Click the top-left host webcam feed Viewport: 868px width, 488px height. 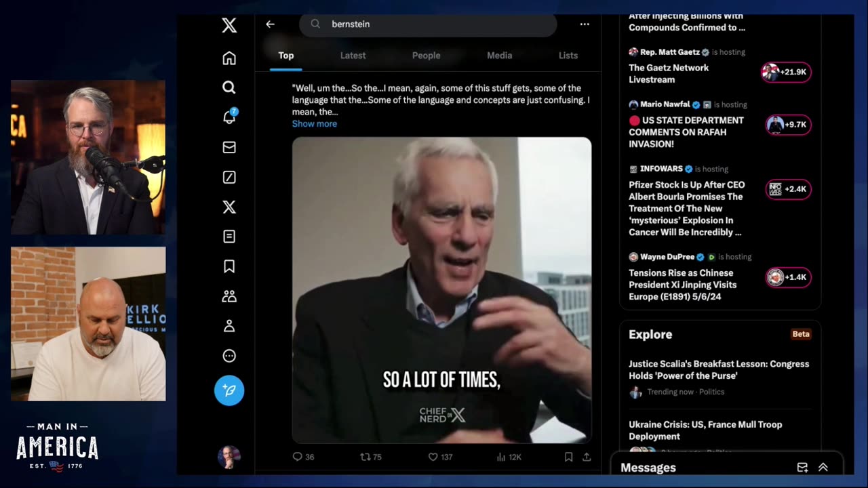pos(88,157)
